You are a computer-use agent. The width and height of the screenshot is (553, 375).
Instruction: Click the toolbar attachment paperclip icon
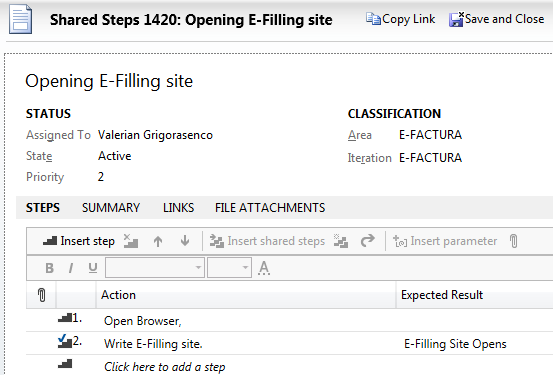(x=514, y=241)
